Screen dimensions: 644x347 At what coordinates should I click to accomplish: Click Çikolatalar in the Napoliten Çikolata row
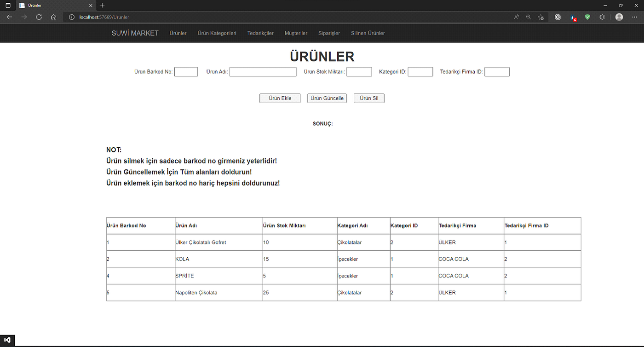coord(350,293)
